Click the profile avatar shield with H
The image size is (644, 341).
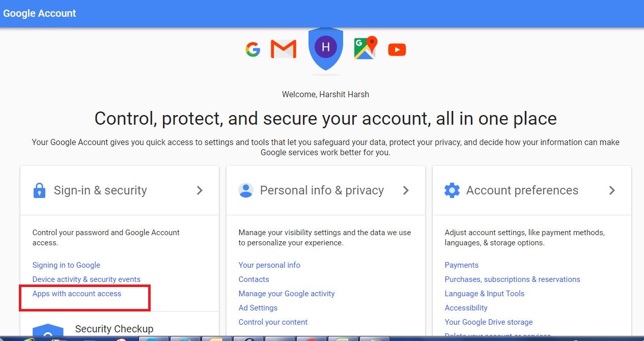[x=326, y=48]
